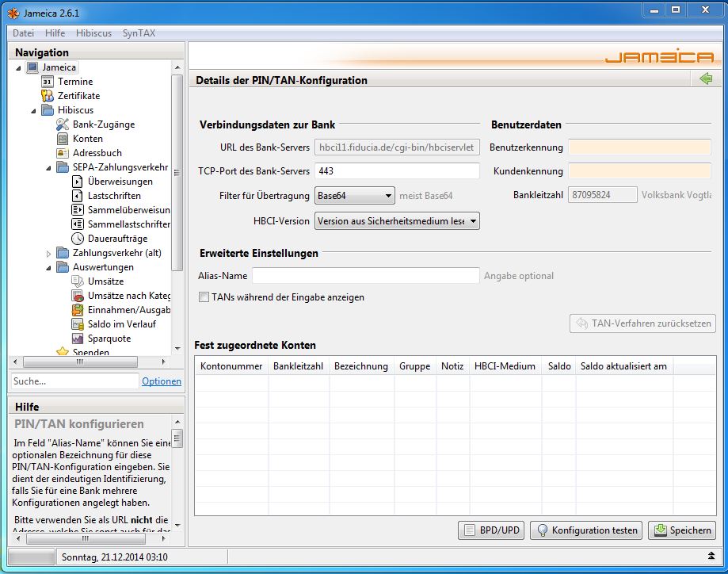
Task: Expand the Zahlungsverkehr (alt) node
Action: (x=49, y=253)
